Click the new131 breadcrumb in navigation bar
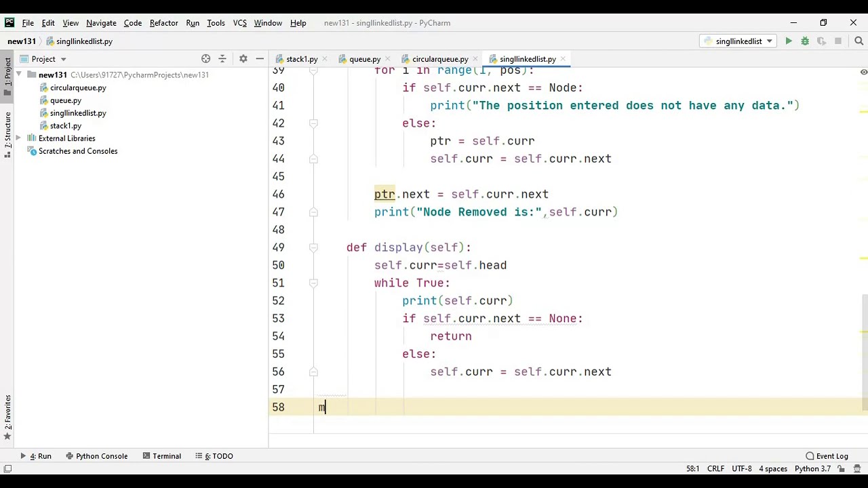Screen dimensions: 868x488 point(22,41)
